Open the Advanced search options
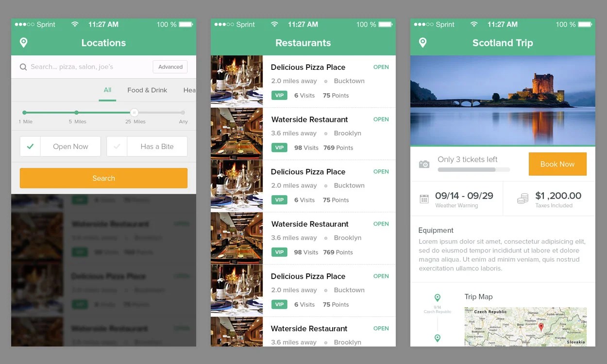The width and height of the screenshot is (607, 364). [x=170, y=66]
